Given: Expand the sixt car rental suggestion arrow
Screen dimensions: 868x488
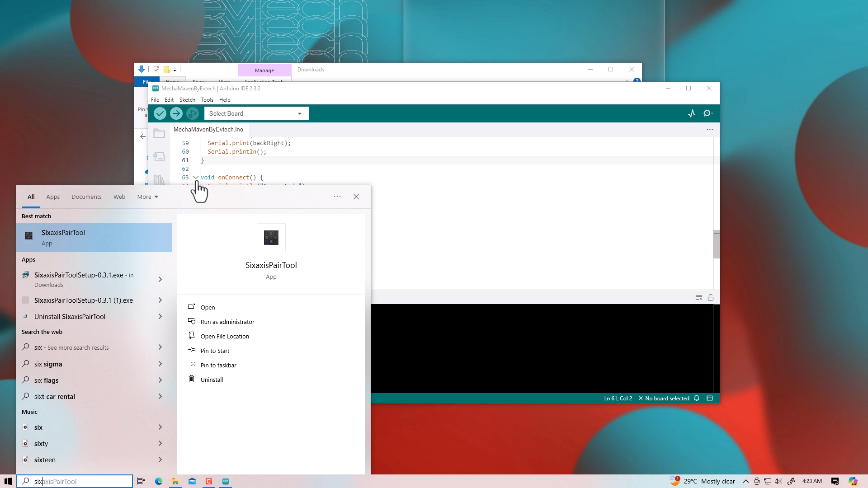Looking at the screenshot, I should 160,396.
